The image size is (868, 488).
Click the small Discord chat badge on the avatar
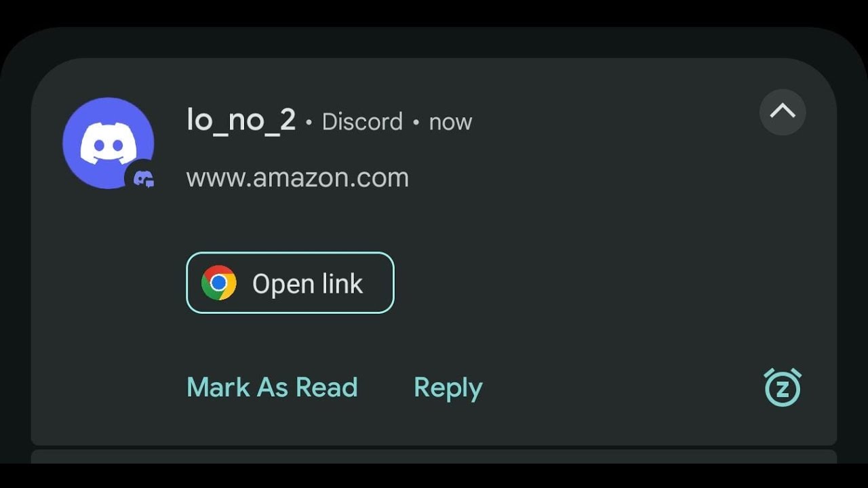(x=143, y=178)
